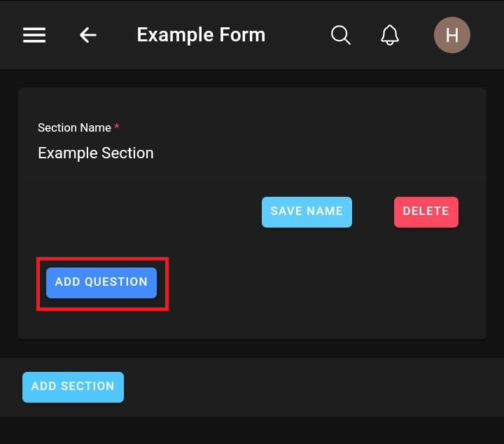Tap the light-blue SAVE NAME button
Image resolution: width=504 pixels, height=444 pixels.
click(x=307, y=211)
